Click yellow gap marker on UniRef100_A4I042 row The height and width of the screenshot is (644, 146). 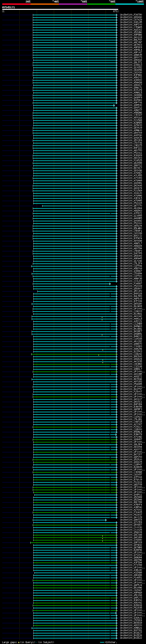coord(102,317)
